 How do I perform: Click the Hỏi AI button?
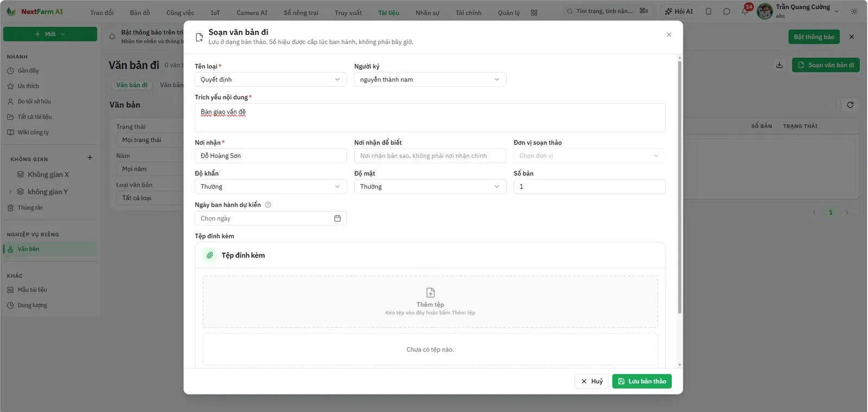tap(679, 11)
